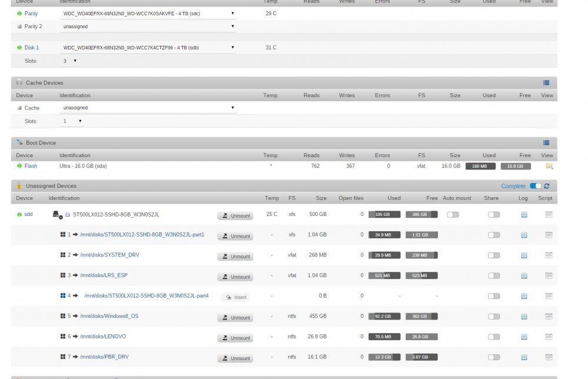Open the Flash device link

point(31,166)
